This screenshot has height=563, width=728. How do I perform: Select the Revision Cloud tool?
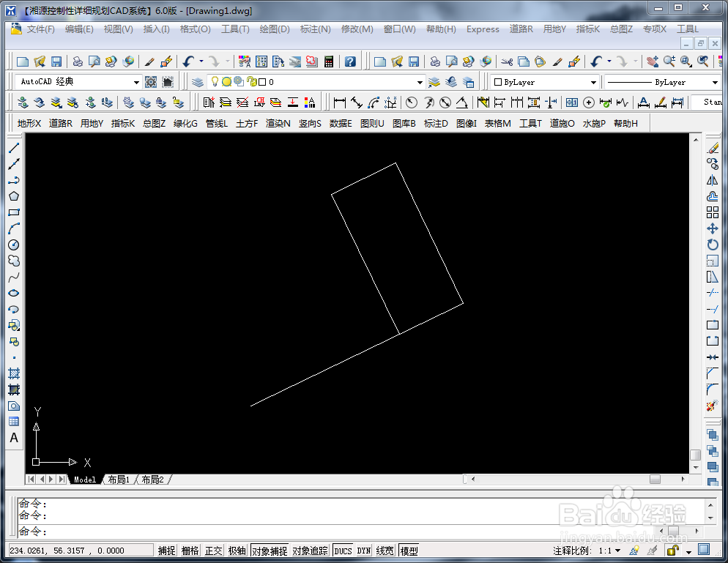(x=14, y=261)
